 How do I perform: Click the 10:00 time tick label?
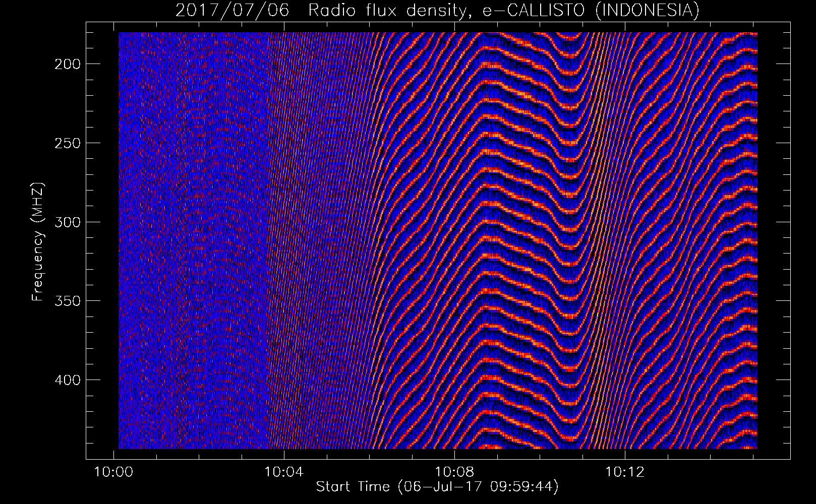click(x=113, y=472)
